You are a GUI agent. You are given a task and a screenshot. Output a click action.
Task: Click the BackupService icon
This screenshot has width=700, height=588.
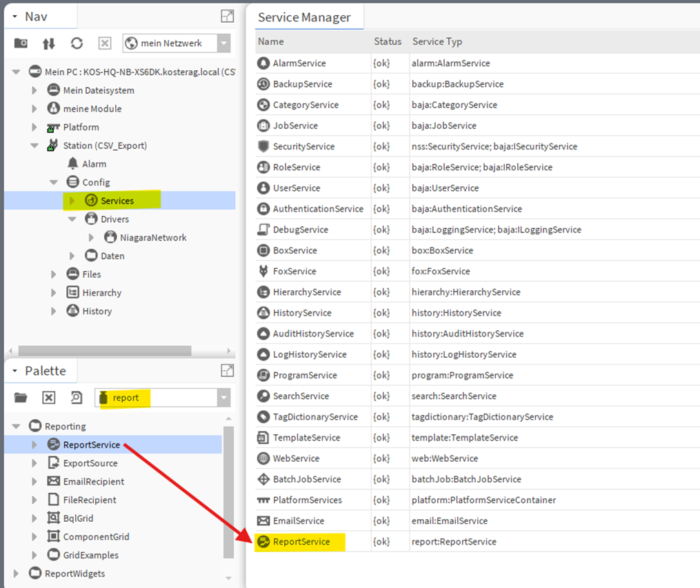point(263,84)
